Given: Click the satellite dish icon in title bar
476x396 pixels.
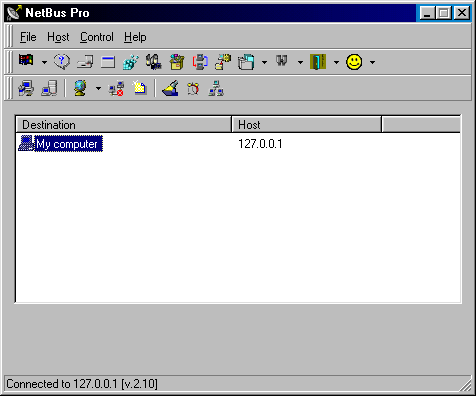Looking at the screenshot, I should (14, 13).
